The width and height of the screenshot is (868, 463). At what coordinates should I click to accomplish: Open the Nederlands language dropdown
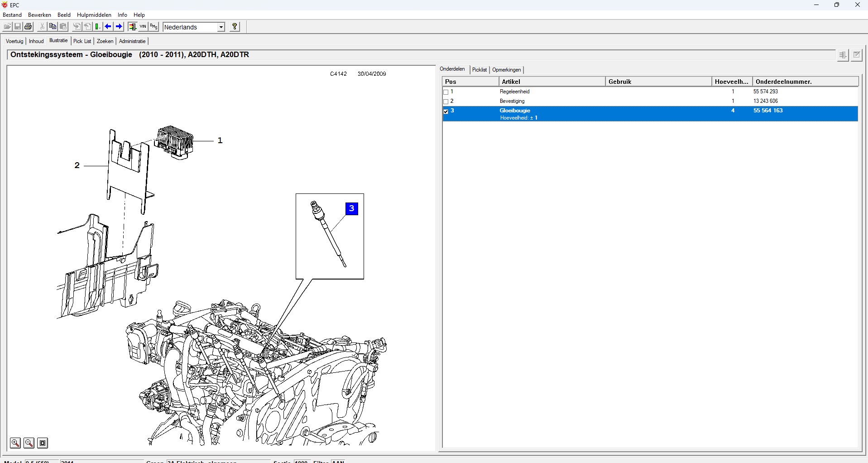click(221, 27)
